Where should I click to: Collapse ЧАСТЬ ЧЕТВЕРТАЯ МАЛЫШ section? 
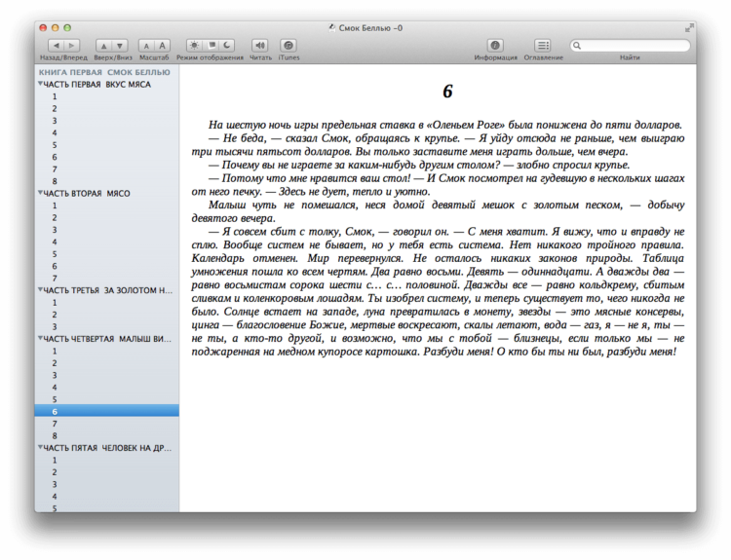coord(40,338)
